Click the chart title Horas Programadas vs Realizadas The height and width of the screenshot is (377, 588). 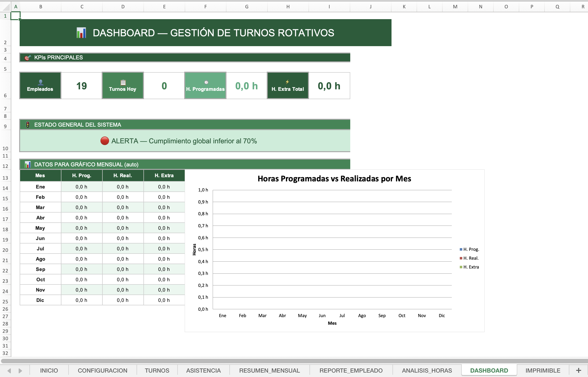click(334, 179)
